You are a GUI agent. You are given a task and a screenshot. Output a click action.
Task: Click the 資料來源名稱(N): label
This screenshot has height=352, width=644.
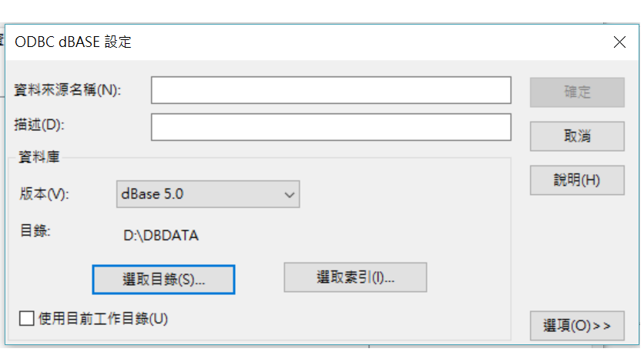68,90
